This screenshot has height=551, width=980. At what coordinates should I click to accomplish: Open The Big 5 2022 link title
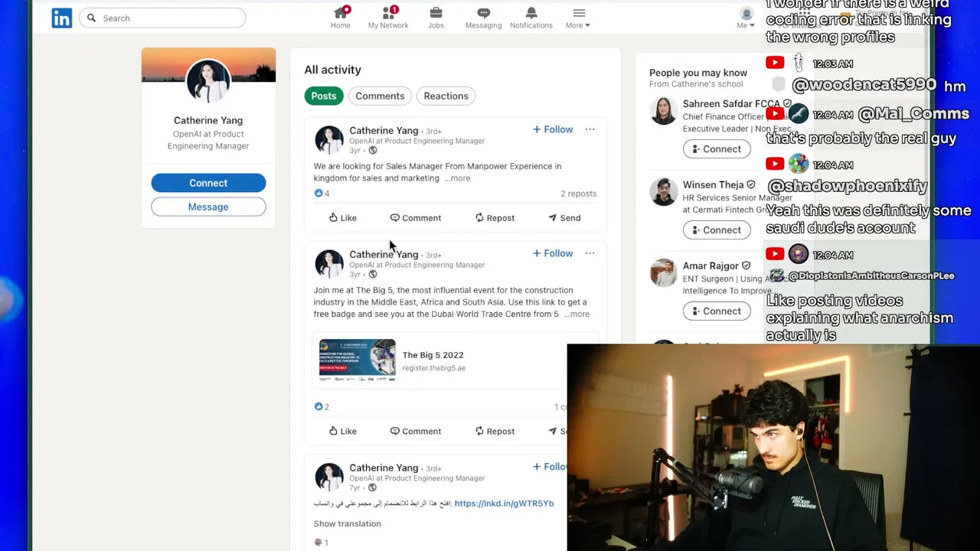tap(433, 355)
